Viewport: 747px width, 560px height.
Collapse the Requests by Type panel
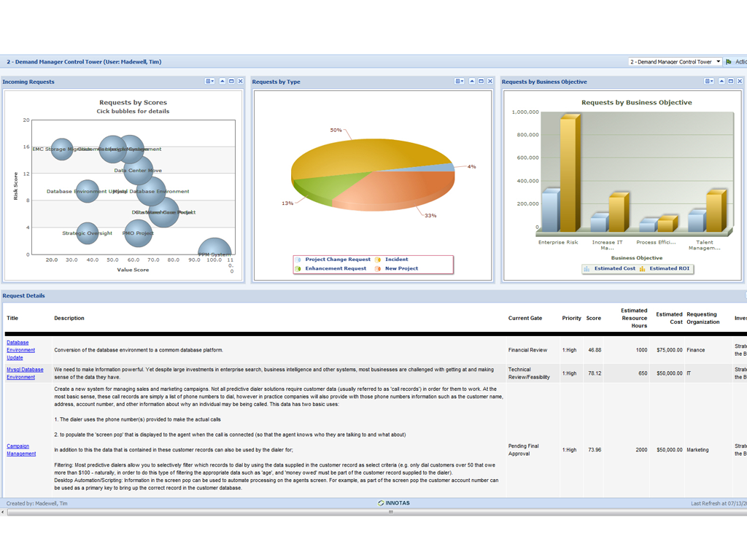click(472, 82)
